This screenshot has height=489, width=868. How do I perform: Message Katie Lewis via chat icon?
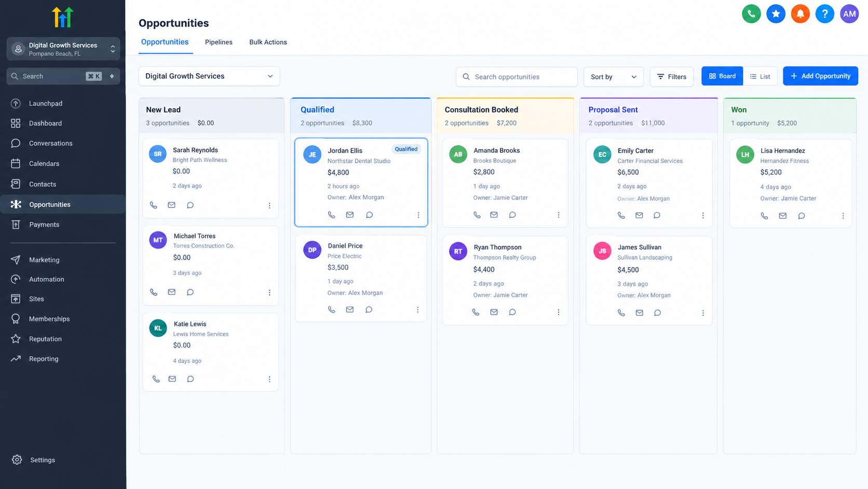191,379
